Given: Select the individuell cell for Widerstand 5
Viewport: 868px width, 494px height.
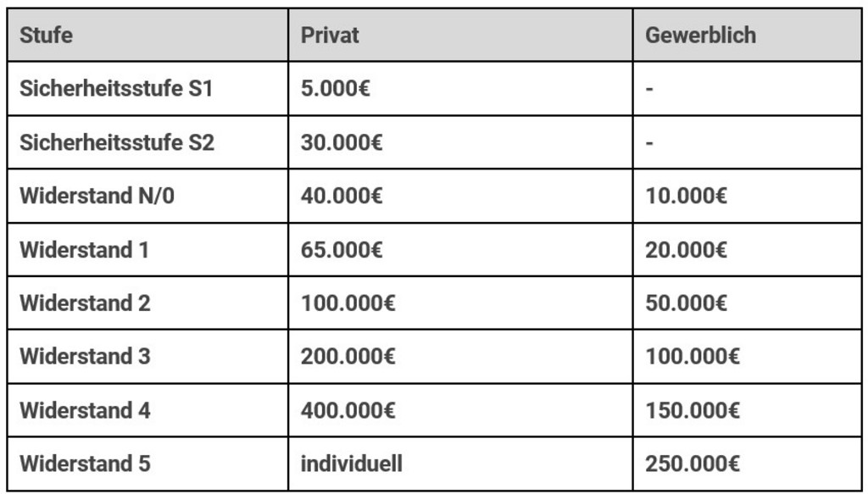Looking at the screenshot, I should click(x=351, y=463).
